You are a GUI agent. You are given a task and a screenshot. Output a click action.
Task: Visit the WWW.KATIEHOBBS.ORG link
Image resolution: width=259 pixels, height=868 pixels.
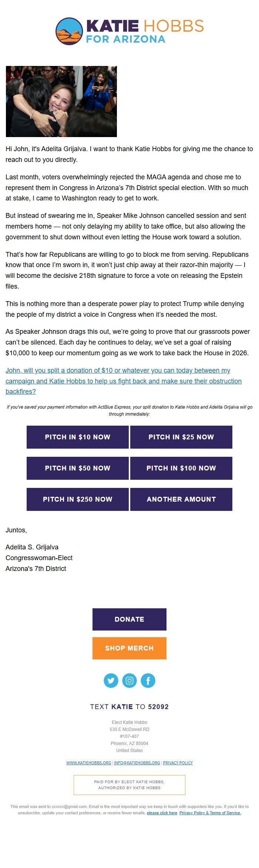tap(89, 763)
